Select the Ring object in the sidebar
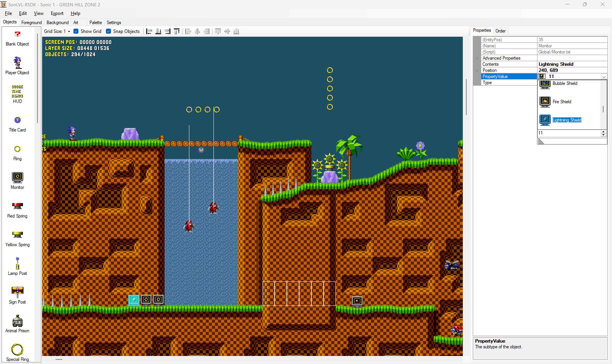Screen dimensions: 612x364 click(17, 152)
